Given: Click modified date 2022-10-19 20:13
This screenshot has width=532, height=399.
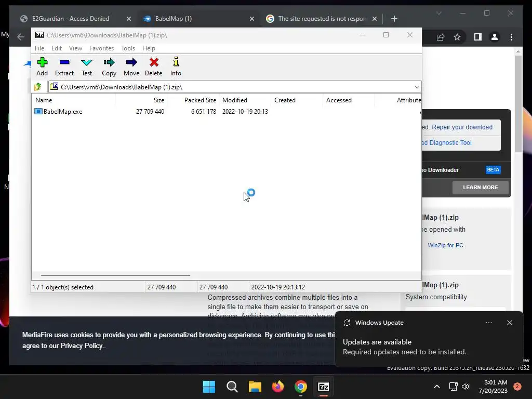Looking at the screenshot, I should click(x=245, y=111).
